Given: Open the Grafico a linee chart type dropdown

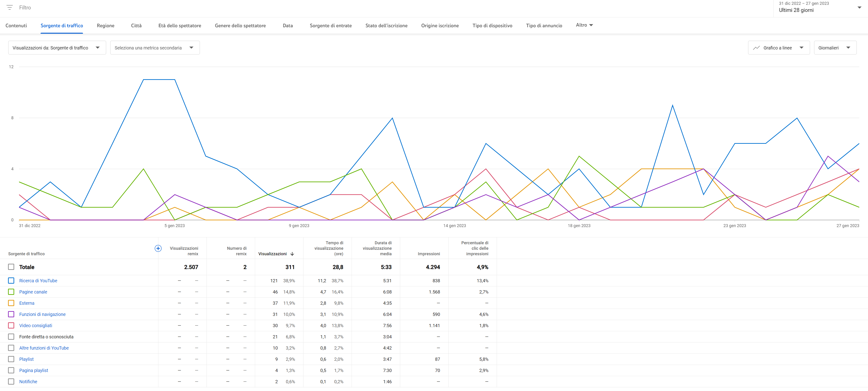Looking at the screenshot, I should [779, 48].
